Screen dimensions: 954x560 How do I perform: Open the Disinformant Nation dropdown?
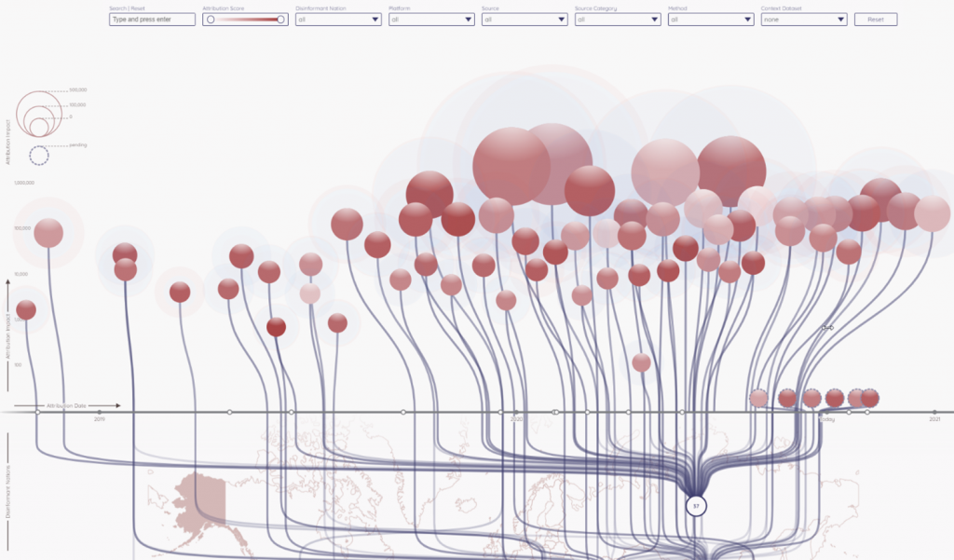338,20
